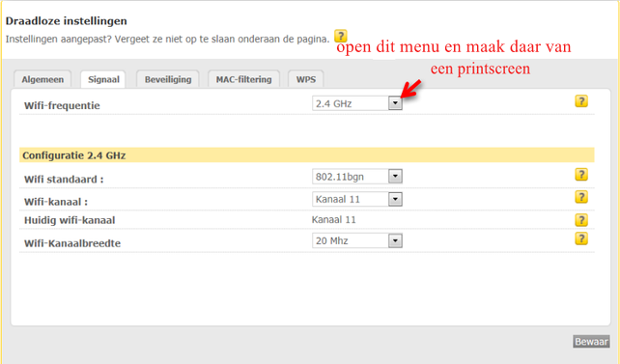Open help for Wifi-frequentie setting
Image resolution: width=620 pixels, height=364 pixels.
tap(580, 101)
